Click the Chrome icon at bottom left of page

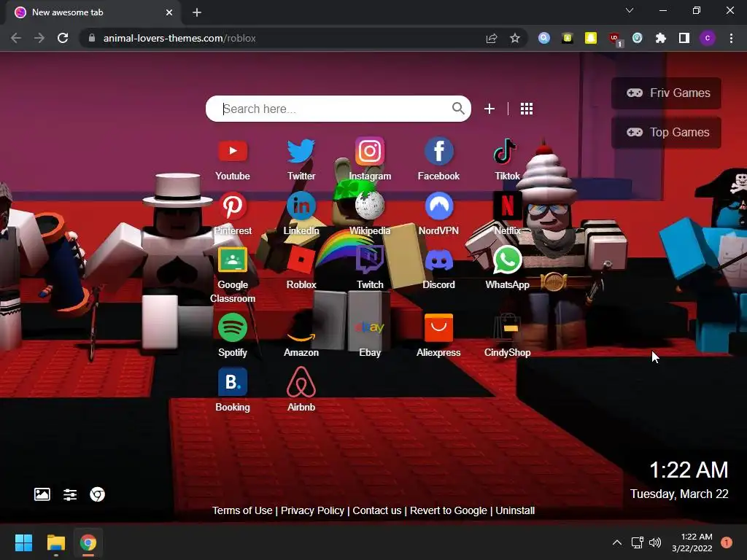(x=97, y=494)
